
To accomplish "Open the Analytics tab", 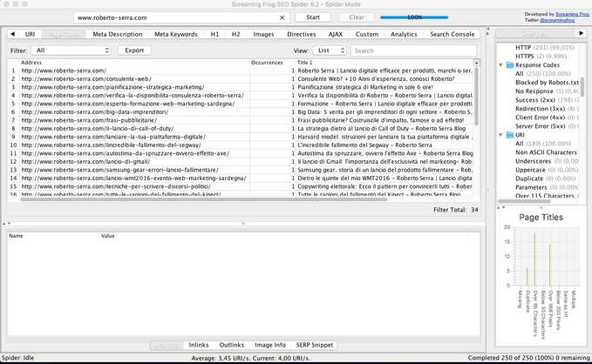I will point(404,34).
